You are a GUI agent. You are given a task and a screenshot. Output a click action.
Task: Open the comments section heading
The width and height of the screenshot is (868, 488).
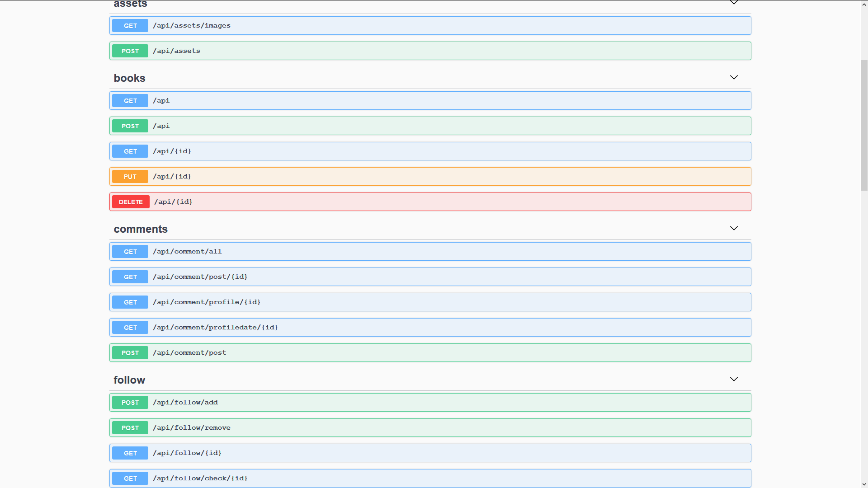(x=141, y=229)
